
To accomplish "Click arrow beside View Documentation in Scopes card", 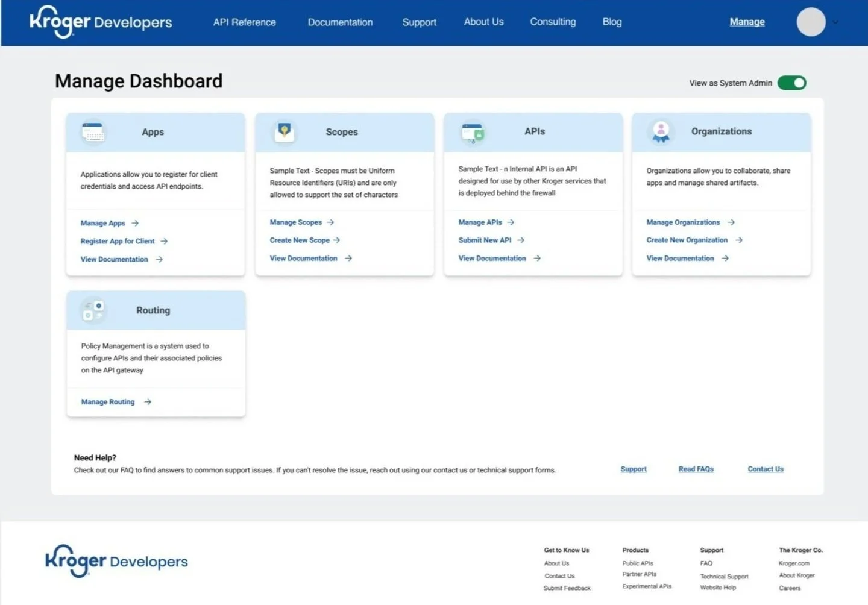I will (348, 258).
